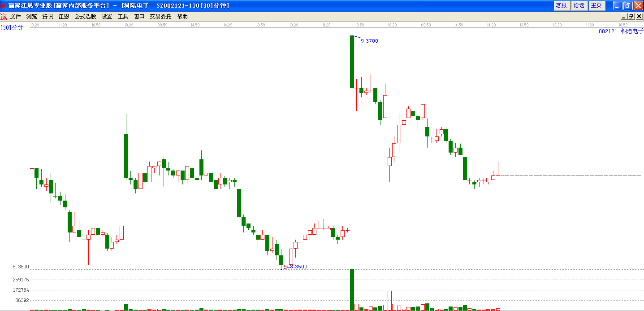Restore the inner chart window from the menu bar
The height and width of the screenshot is (311, 644).
[x=631, y=17]
